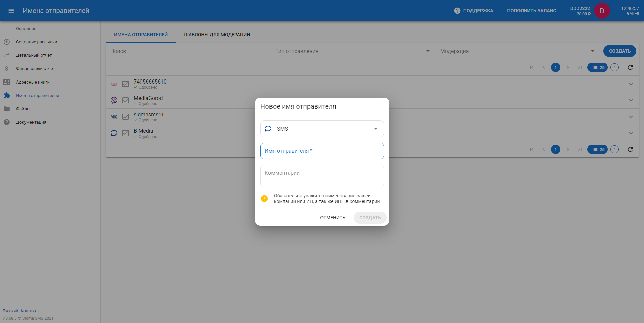This screenshot has height=323, width=644.
Task: Toggle checkbox for sigmasmsru
Action: point(126,117)
